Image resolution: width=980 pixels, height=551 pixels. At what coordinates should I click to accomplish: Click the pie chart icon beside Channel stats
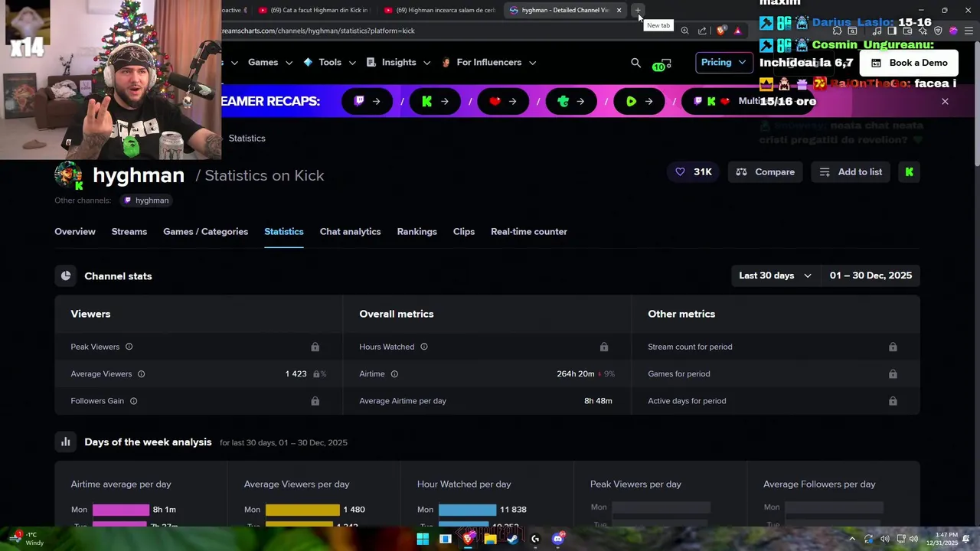click(66, 275)
